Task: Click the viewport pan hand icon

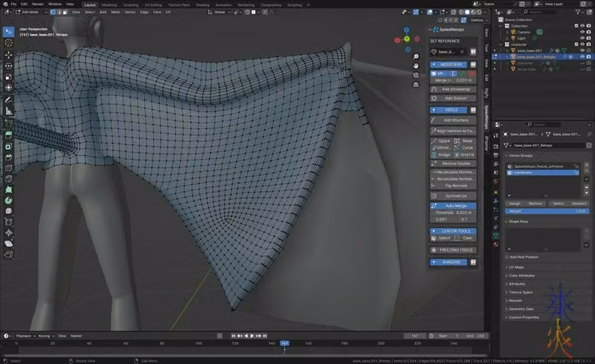Action: click(416, 66)
